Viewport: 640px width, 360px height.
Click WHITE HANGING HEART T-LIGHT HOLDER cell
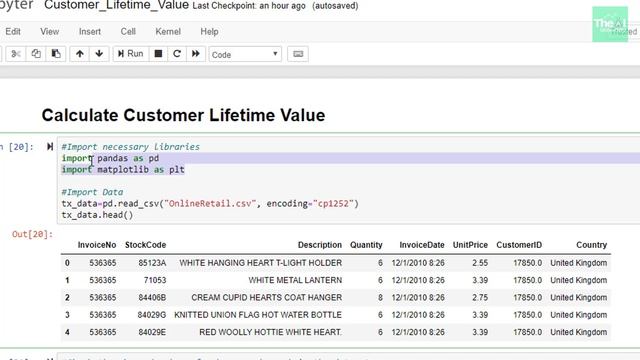pyautogui.click(x=260, y=263)
